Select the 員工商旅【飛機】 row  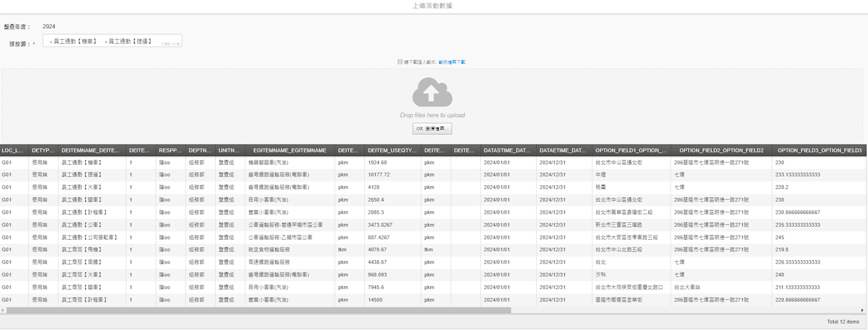tap(81, 250)
